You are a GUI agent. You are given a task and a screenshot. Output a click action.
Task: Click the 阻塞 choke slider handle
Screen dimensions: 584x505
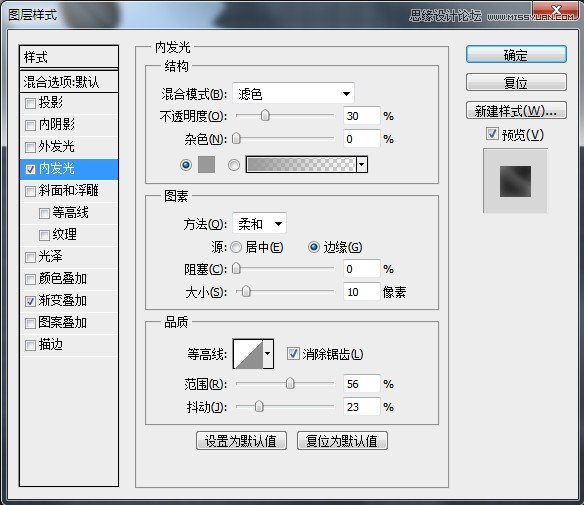pos(236,269)
